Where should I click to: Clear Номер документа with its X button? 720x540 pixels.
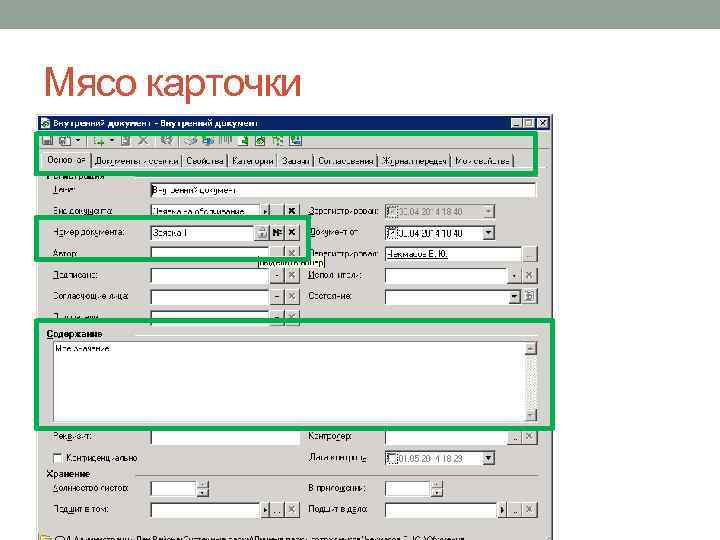(x=292, y=233)
